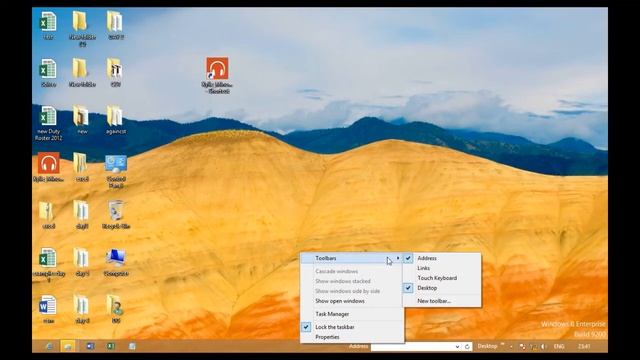The height and width of the screenshot is (360, 640).
Task: Click the Address label on the taskbar
Action: pos(358,346)
